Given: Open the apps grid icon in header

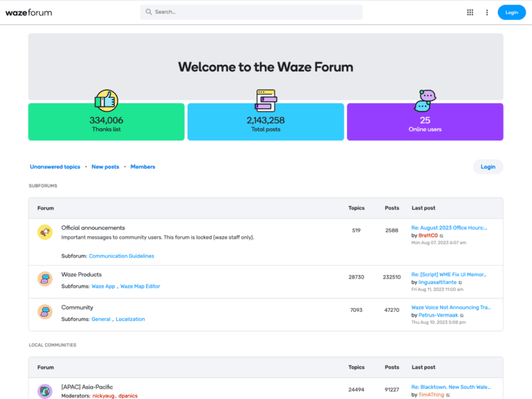Looking at the screenshot, I should coord(470,12).
